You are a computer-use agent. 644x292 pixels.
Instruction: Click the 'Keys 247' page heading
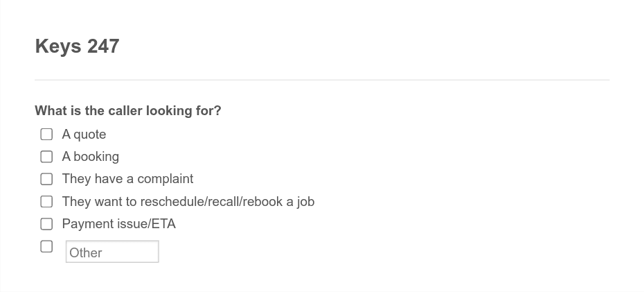tap(78, 46)
